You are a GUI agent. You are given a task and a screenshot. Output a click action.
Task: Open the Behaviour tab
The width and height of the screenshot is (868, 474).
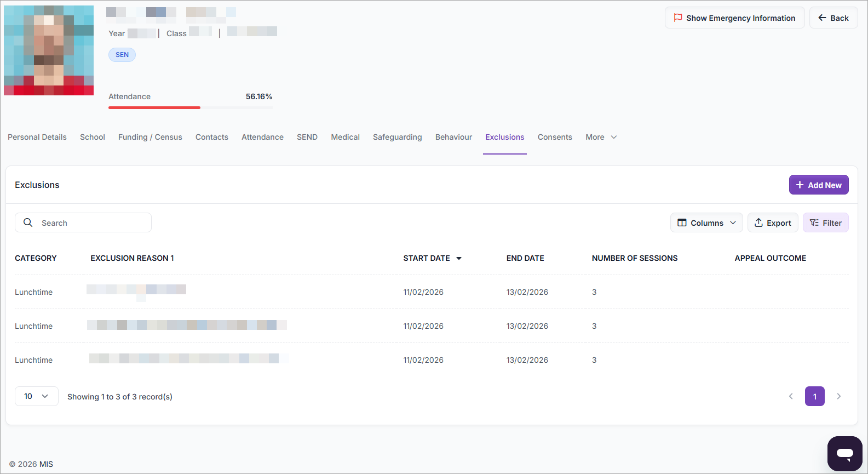pyautogui.click(x=453, y=137)
